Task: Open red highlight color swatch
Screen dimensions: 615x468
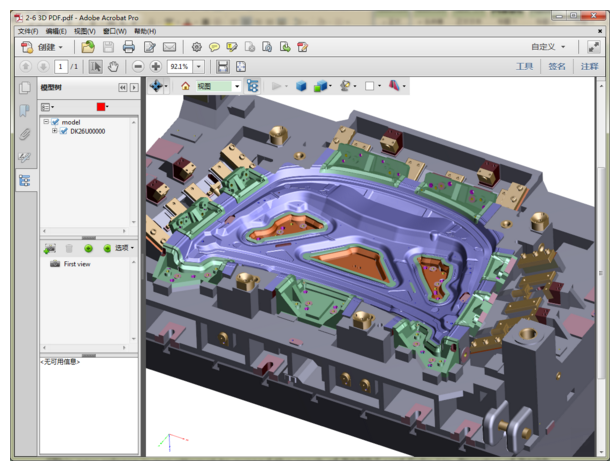Action: (x=101, y=107)
